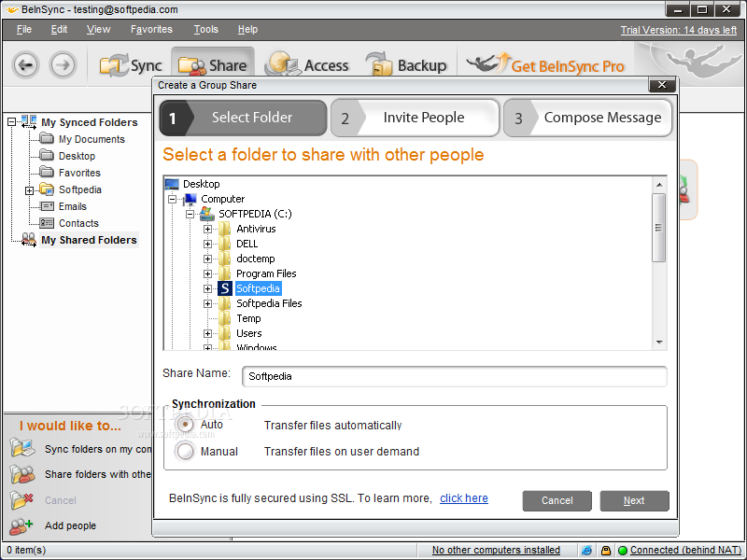Open the File menu
The height and width of the screenshot is (560, 747).
coord(24,30)
